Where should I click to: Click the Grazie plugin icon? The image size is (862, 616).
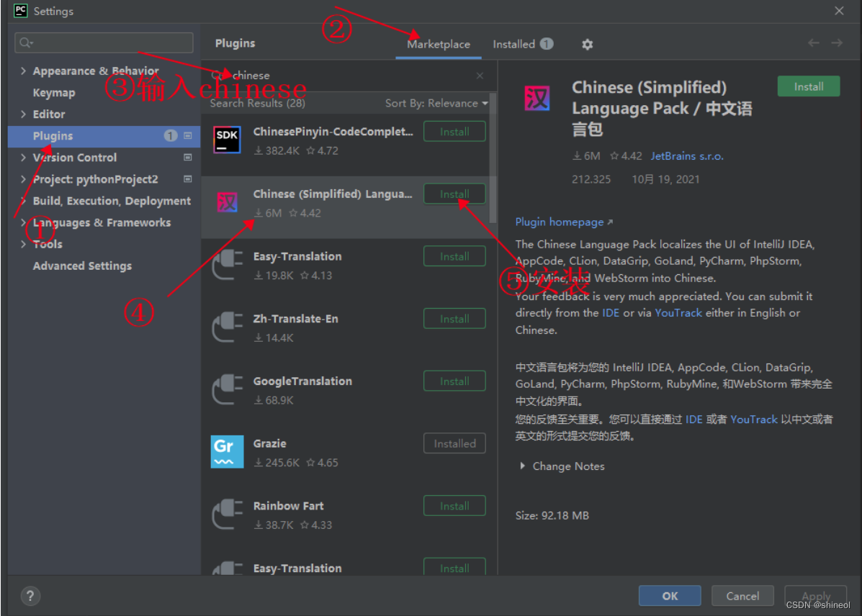pos(227,452)
